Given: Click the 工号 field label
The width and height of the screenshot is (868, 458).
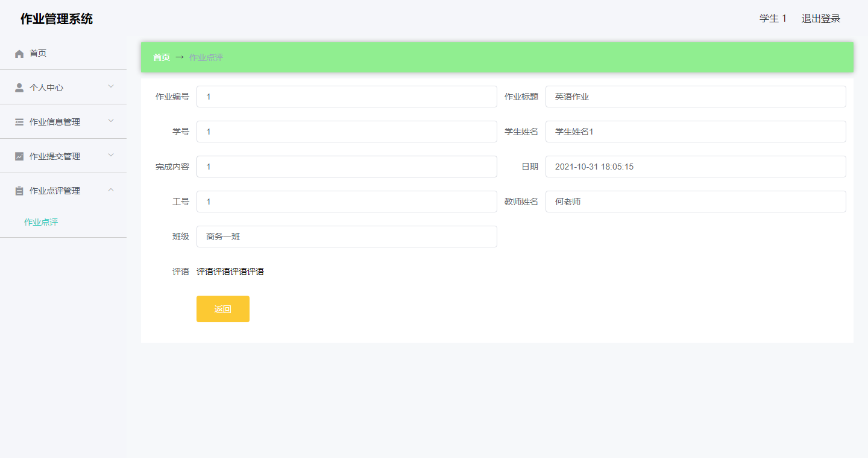Looking at the screenshot, I should click(181, 202).
